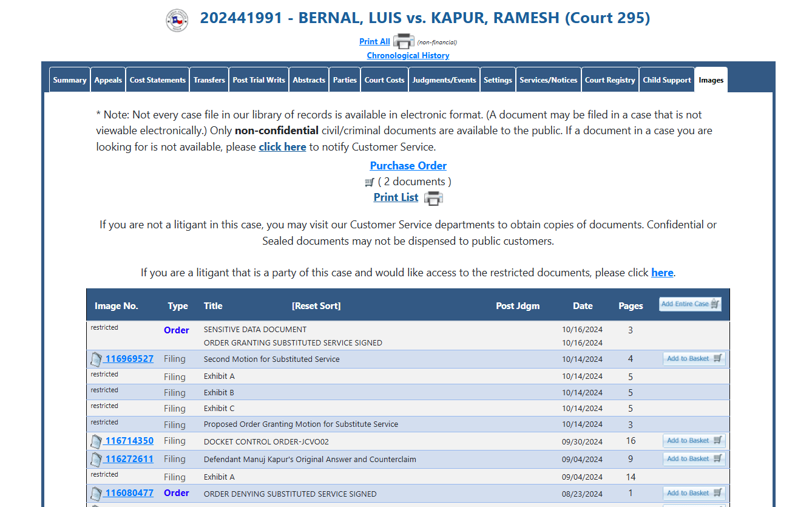Add ORDER DENYING SUBSTITUTED SERVICE to basket

[x=694, y=493]
